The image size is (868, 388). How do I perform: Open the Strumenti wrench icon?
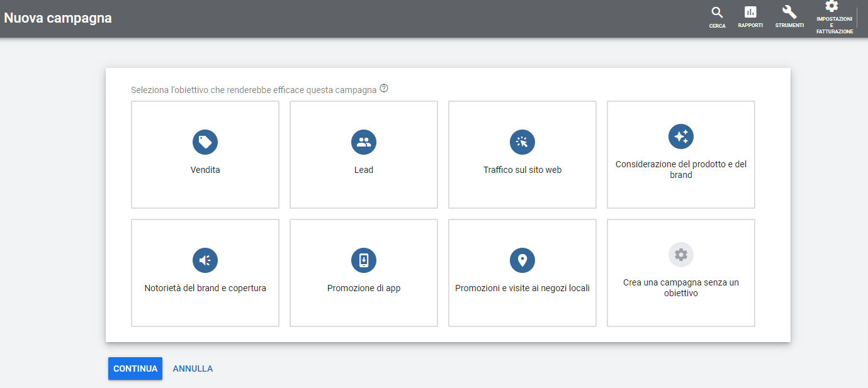click(789, 13)
